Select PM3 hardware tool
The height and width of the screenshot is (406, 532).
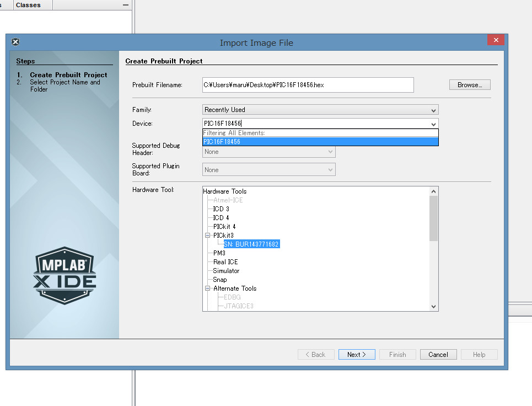pos(219,253)
